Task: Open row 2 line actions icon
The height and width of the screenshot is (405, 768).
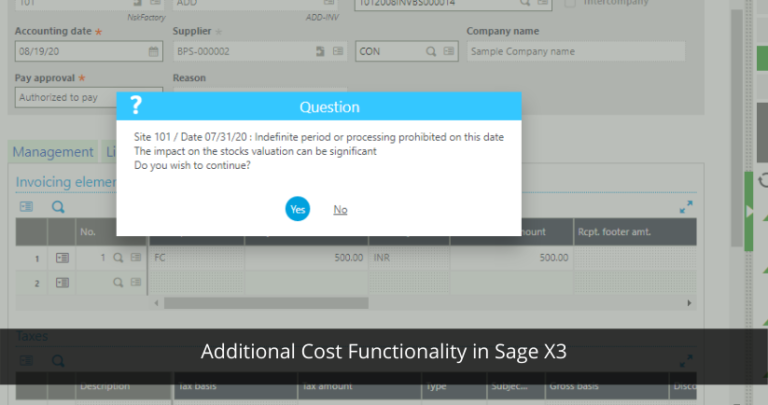Action: point(62,283)
